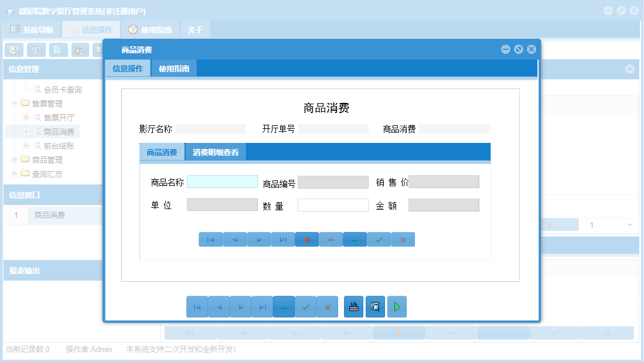
Task: Jump to first record using navigation icon
Action: click(210, 239)
